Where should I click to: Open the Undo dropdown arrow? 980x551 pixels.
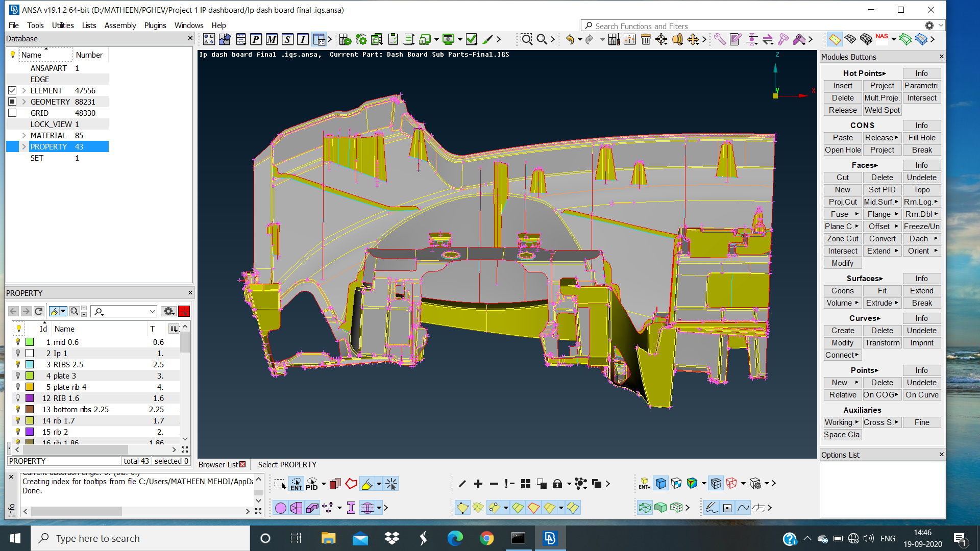(580, 39)
